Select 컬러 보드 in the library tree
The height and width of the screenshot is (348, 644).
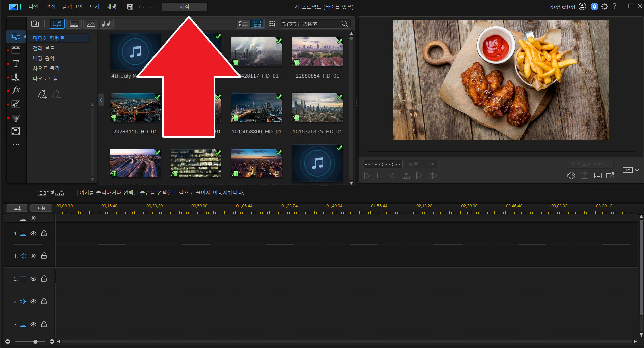(44, 48)
